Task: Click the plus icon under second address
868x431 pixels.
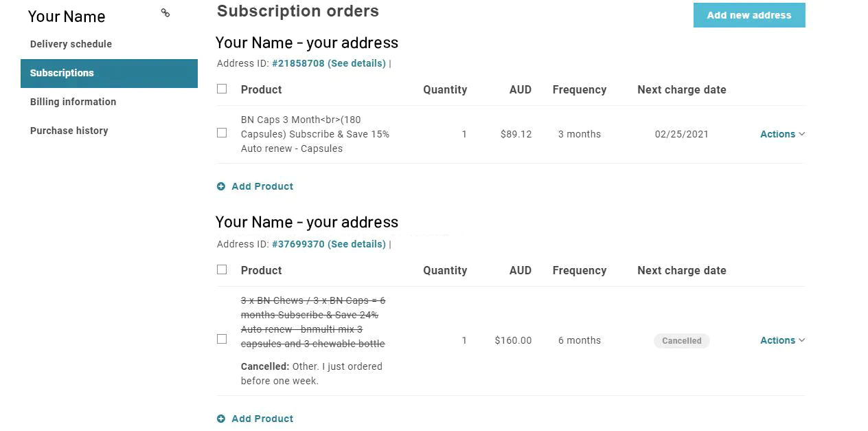Action: [x=221, y=419]
